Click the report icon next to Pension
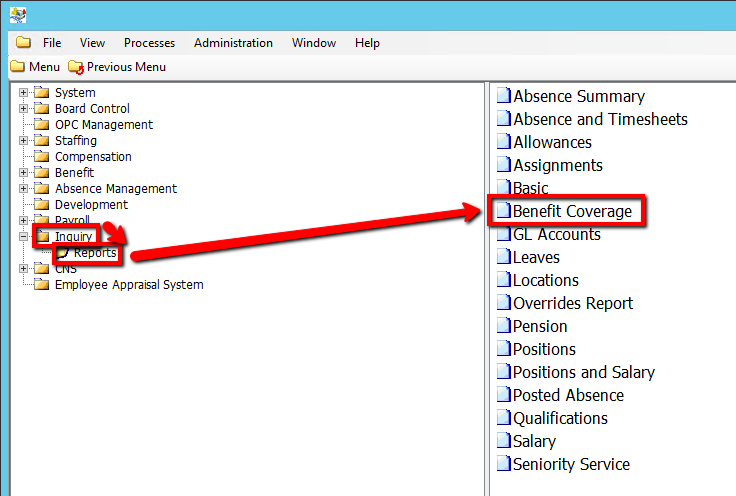Viewport: 736px width, 496px height. 504,327
